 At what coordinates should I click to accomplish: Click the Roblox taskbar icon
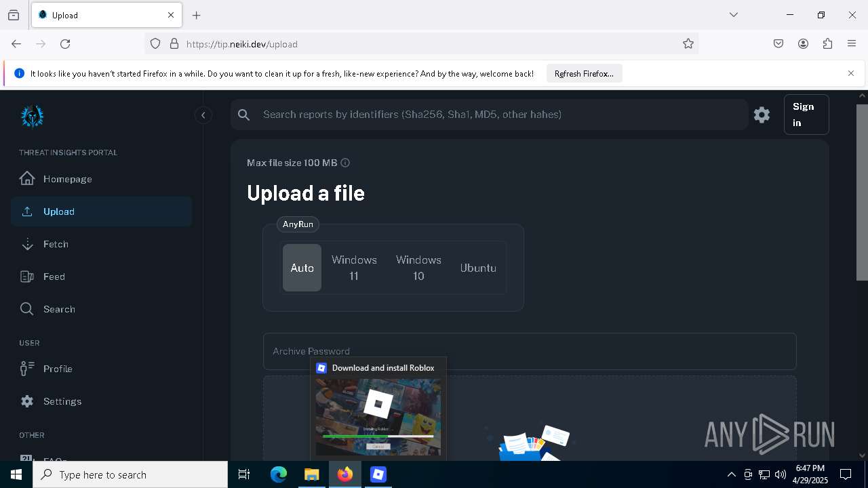[378, 474]
